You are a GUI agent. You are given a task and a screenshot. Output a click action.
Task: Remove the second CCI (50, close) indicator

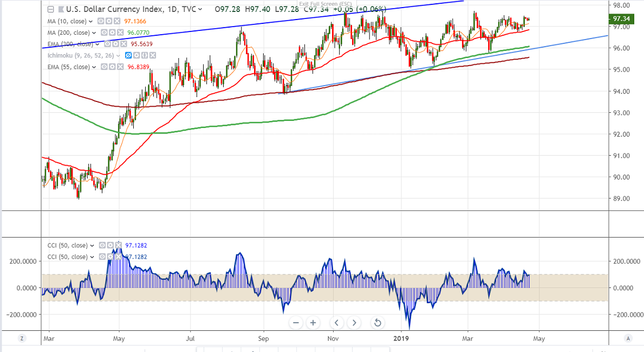(x=118, y=257)
